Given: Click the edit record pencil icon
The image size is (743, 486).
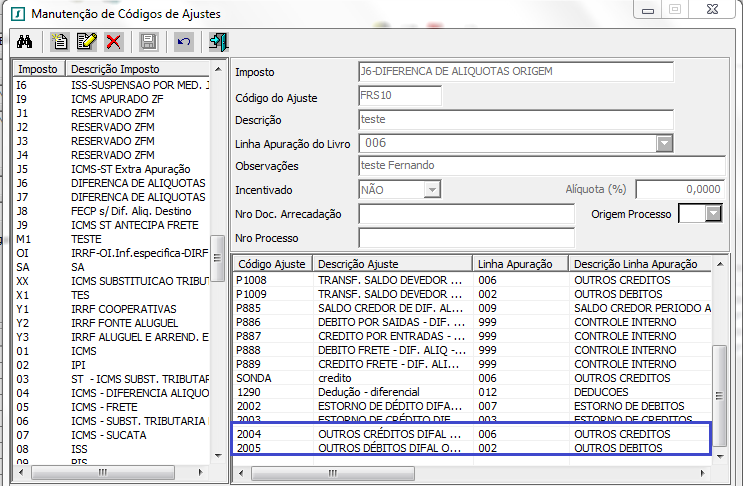Looking at the screenshot, I should tap(86, 42).
